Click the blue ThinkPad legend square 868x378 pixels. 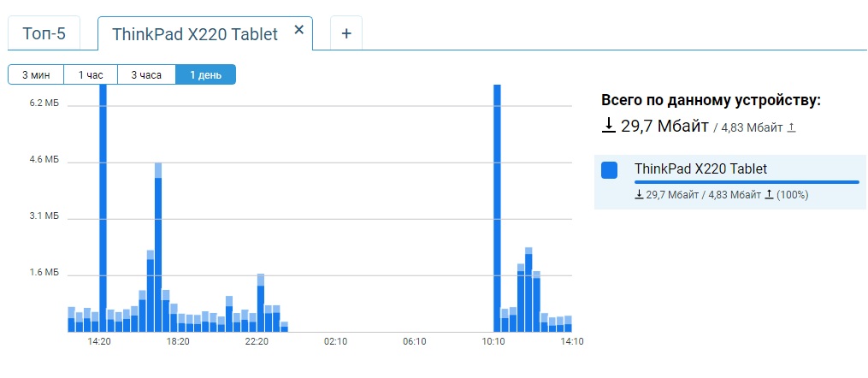610,170
